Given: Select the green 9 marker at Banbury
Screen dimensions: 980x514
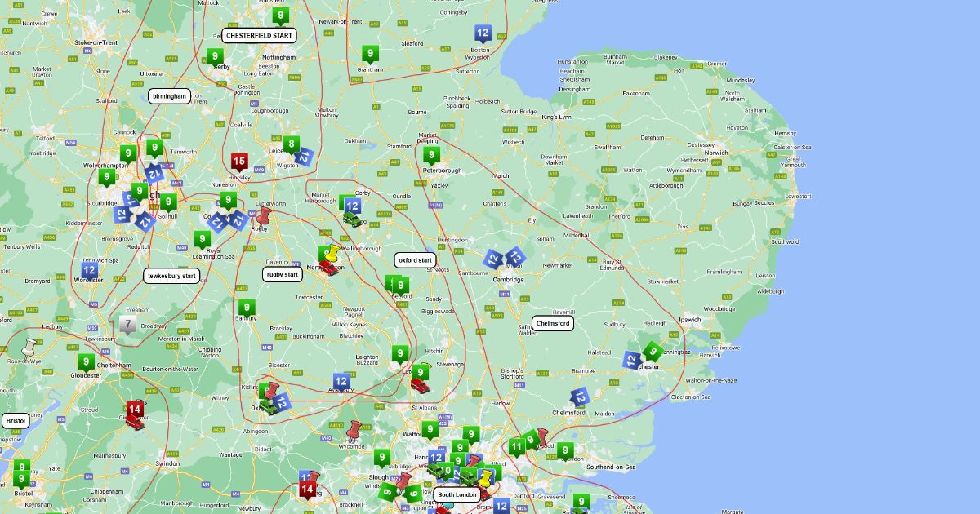Looking at the screenshot, I should [x=246, y=310].
